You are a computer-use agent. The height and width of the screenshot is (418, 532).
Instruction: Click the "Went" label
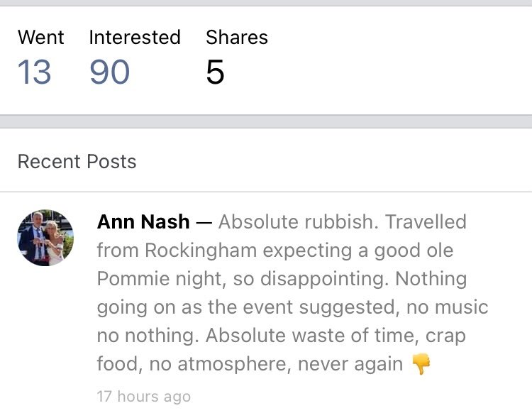coord(41,38)
